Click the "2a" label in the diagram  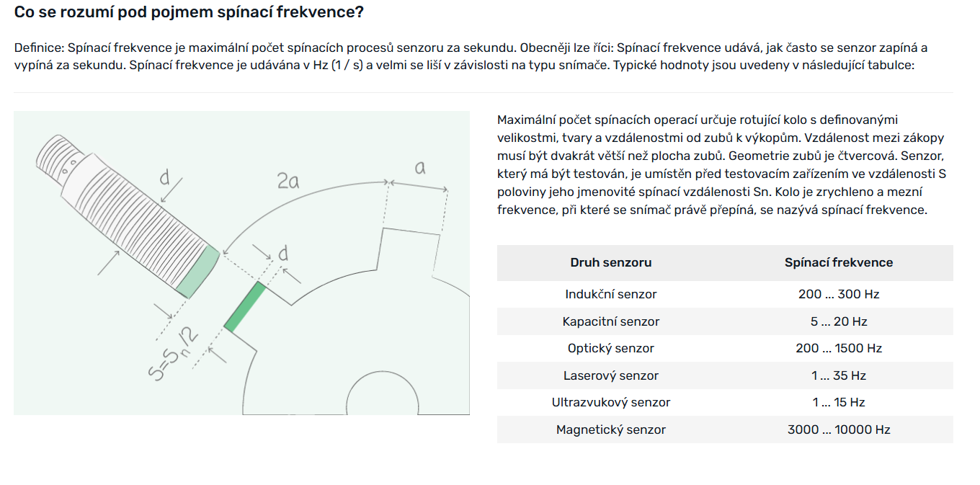pos(288,180)
